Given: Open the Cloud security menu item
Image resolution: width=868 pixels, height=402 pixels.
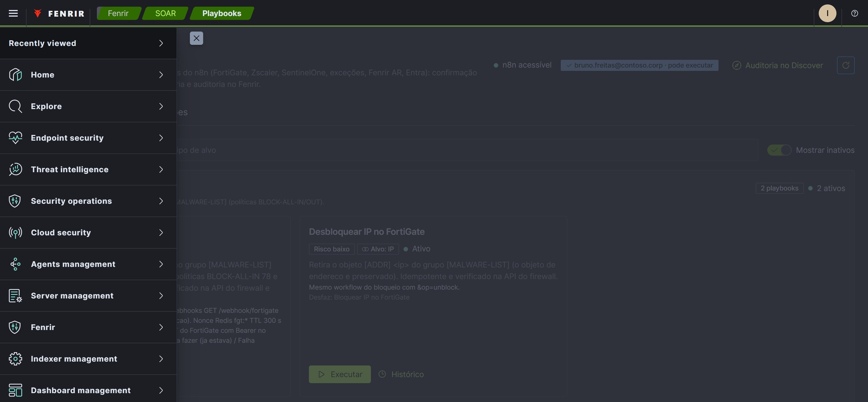Looking at the screenshot, I should pyautogui.click(x=88, y=233).
